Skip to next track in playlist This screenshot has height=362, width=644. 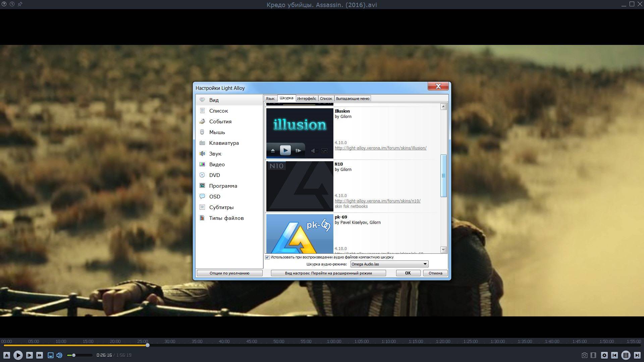coord(637,355)
